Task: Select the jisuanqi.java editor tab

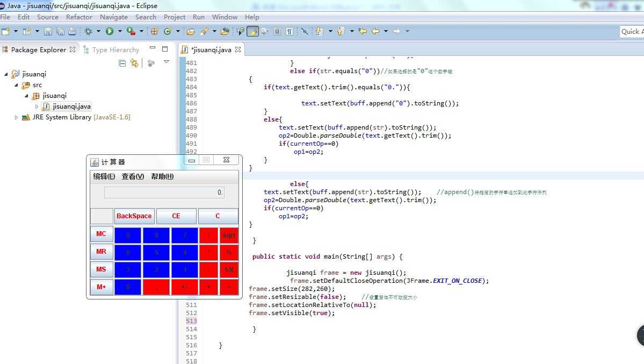Action: 211,50
